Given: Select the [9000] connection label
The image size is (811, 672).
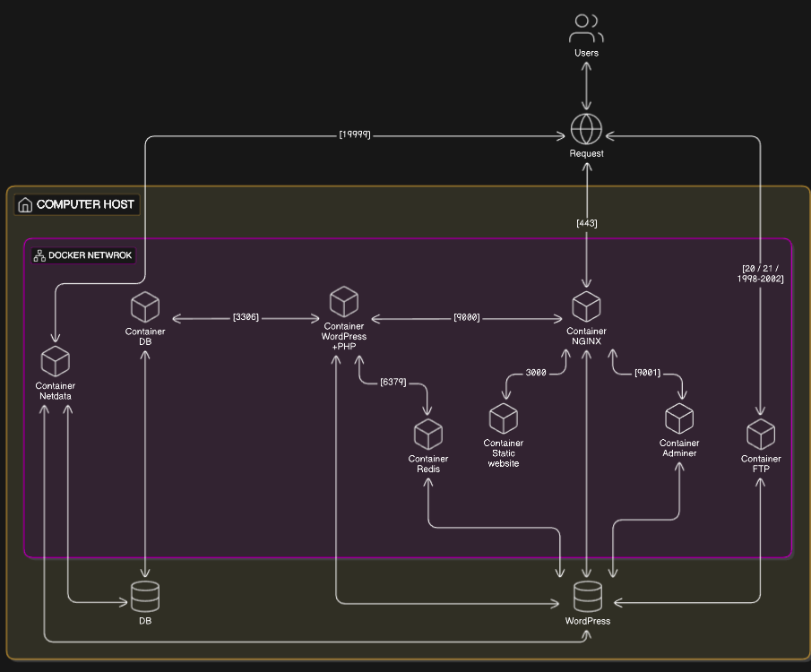Looking at the screenshot, I should pyautogui.click(x=466, y=317).
